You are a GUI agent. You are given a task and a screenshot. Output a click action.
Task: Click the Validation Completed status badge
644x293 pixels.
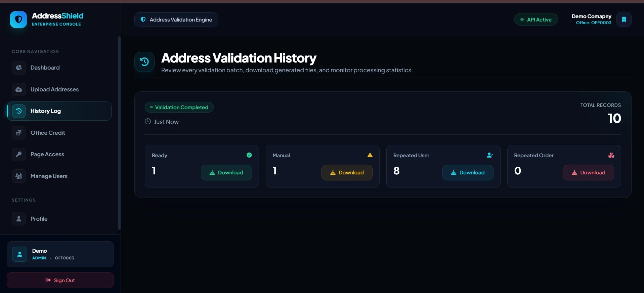click(x=179, y=107)
